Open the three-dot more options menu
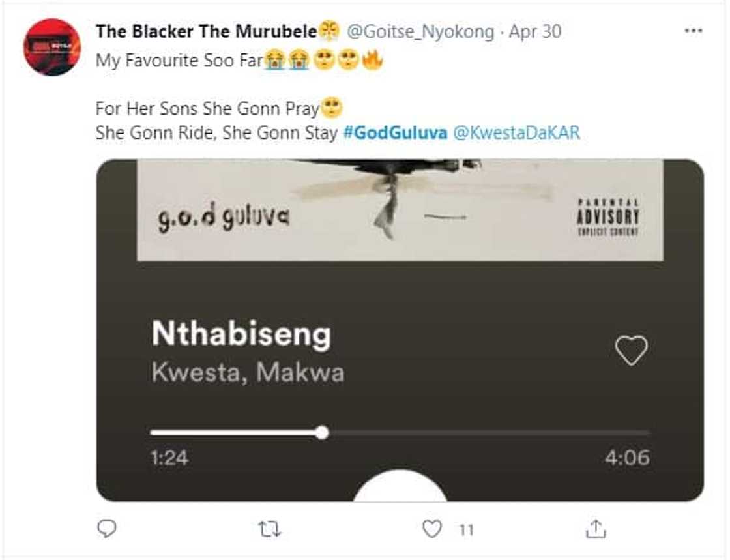Screen dimensions: 730x560 pos(693,31)
